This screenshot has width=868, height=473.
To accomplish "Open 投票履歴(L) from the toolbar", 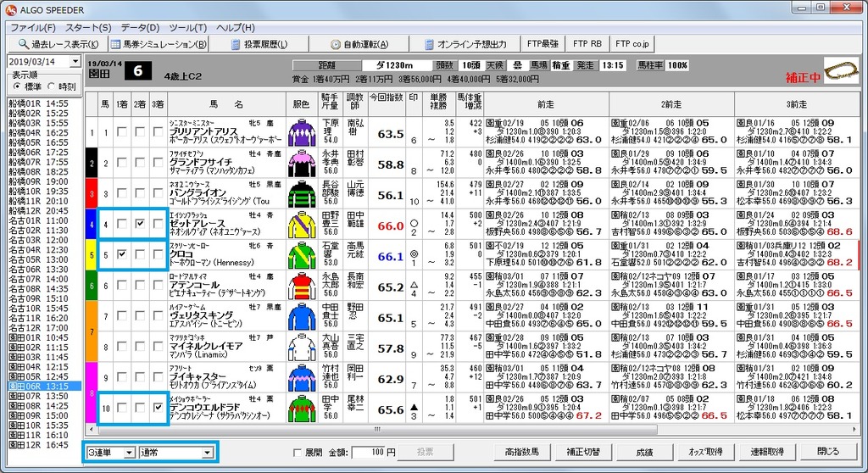I will tap(259, 44).
